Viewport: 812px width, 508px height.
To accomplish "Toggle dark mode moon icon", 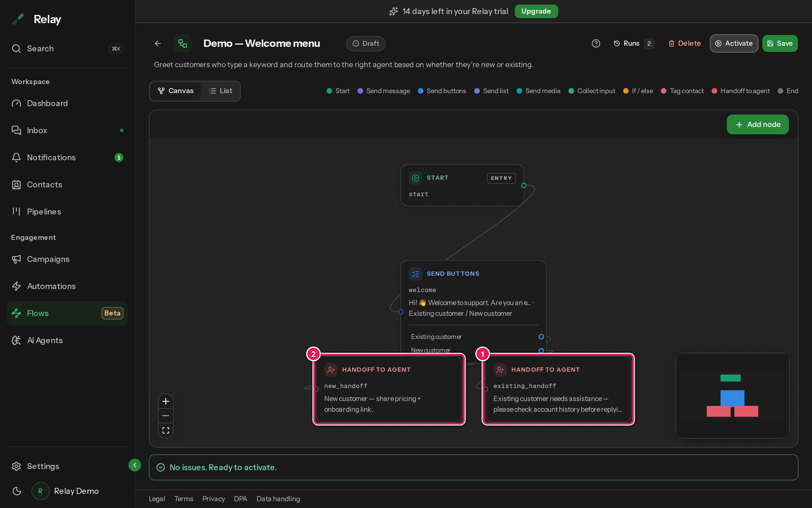I will coord(17,491).
